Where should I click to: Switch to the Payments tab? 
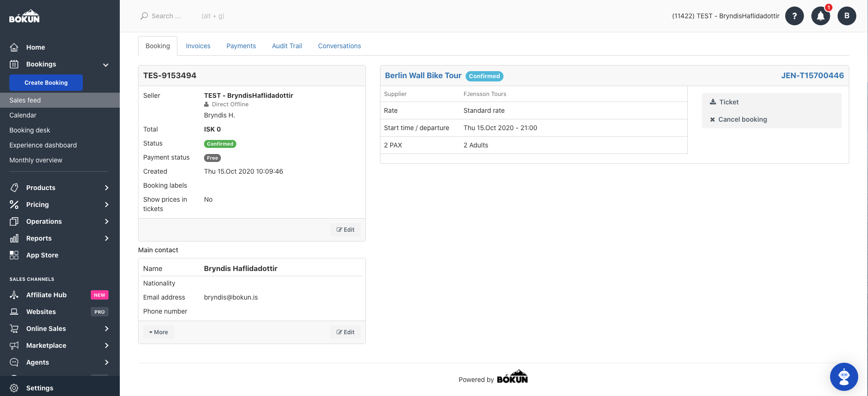241,46
